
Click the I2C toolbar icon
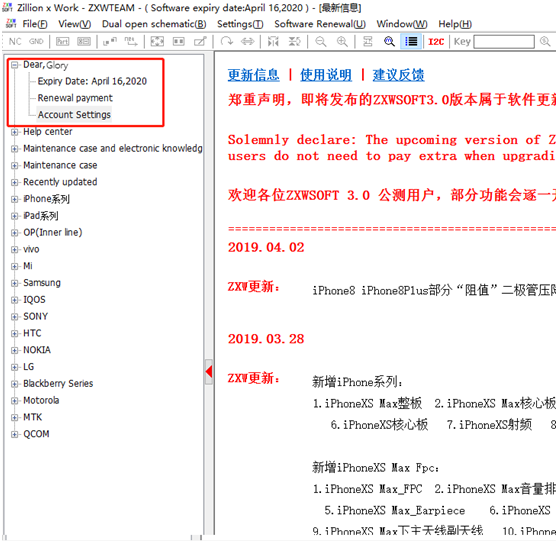pyautogui.click(x=436, y=42)
